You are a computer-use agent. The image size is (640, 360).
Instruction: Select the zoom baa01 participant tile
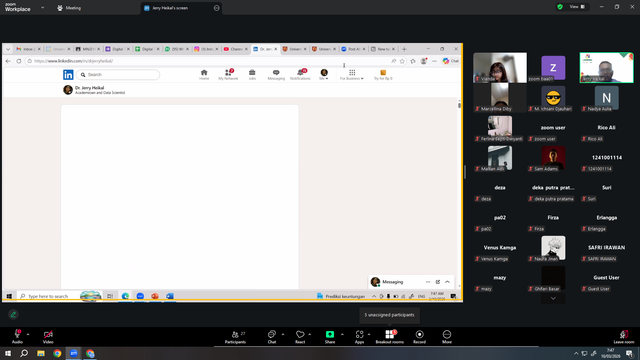point(553,67)
